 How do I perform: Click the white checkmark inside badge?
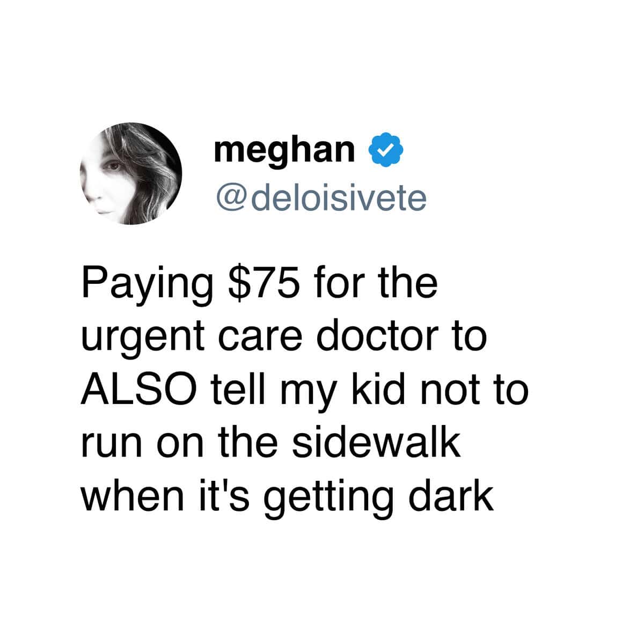pyautogui.click(x=385, y=152)
